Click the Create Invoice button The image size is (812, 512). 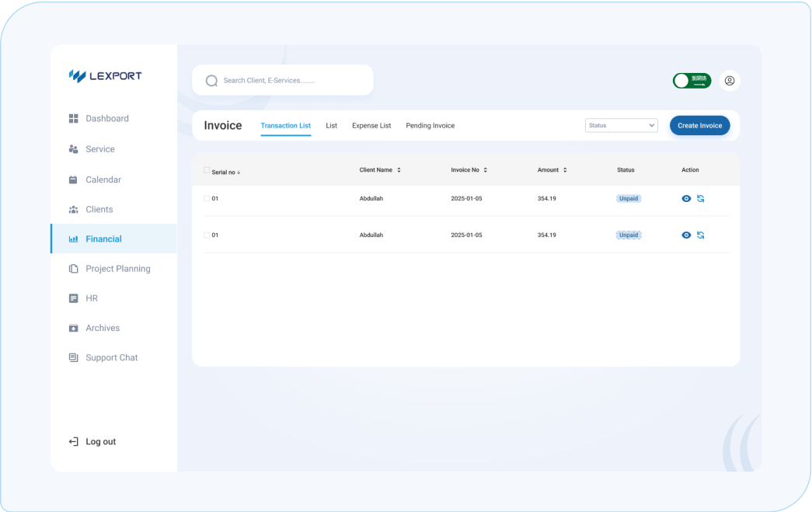click(x=699, y=126)
